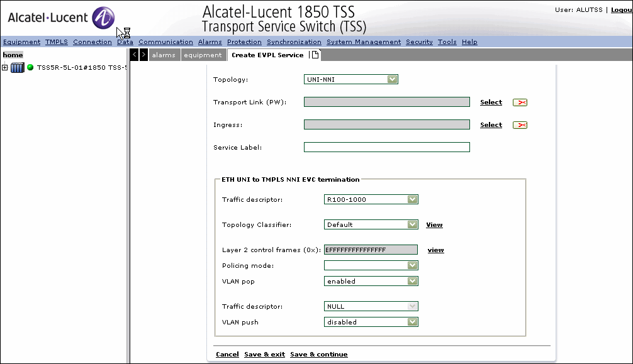This screenshot has width=633, height=364.
Task: Click the Logout link
Action: point(622,9)
